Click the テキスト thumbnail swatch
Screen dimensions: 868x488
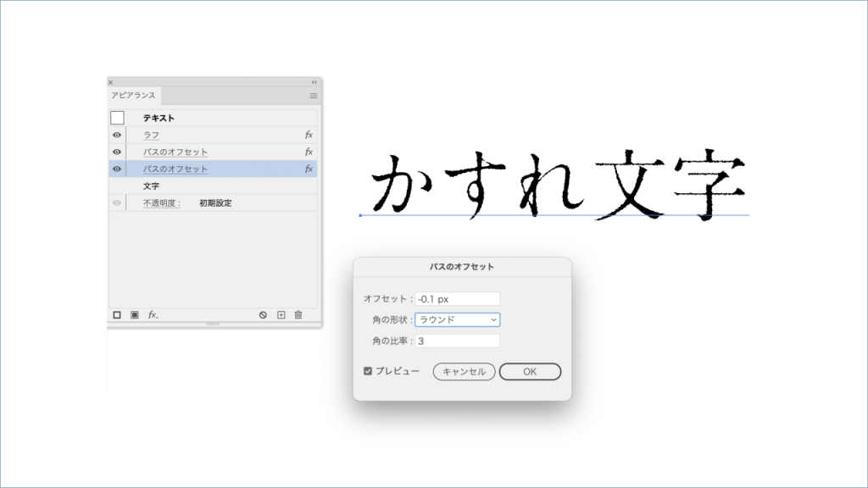tap(117, 118)
